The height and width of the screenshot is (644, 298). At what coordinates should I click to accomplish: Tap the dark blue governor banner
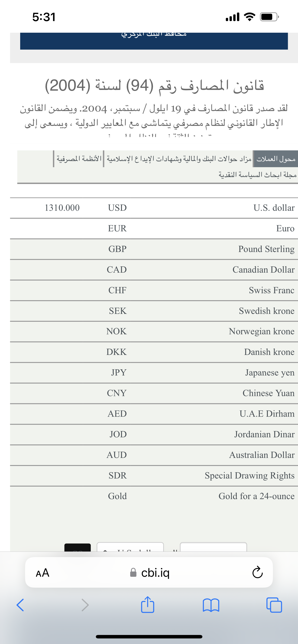click(154, 41)
